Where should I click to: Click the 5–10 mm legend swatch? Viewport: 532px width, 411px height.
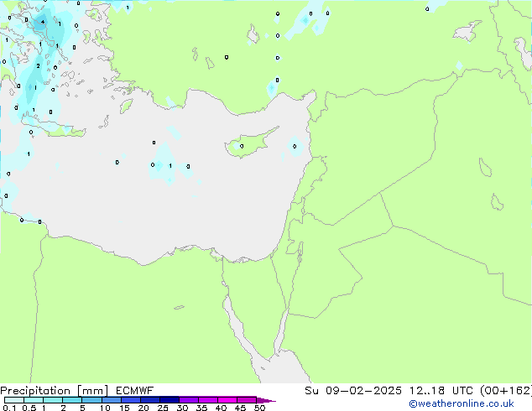[x=91, y=400]
